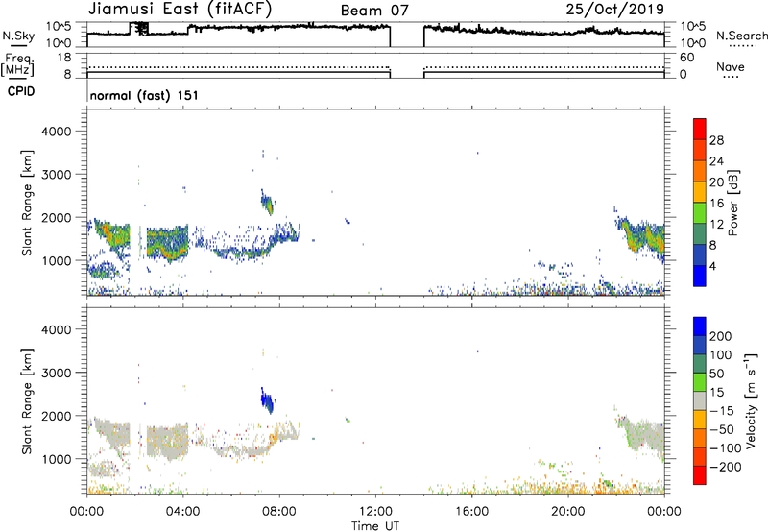Click the '4000' tick on the power panel axis
The image size is (768, 532).
coord(57,132)
